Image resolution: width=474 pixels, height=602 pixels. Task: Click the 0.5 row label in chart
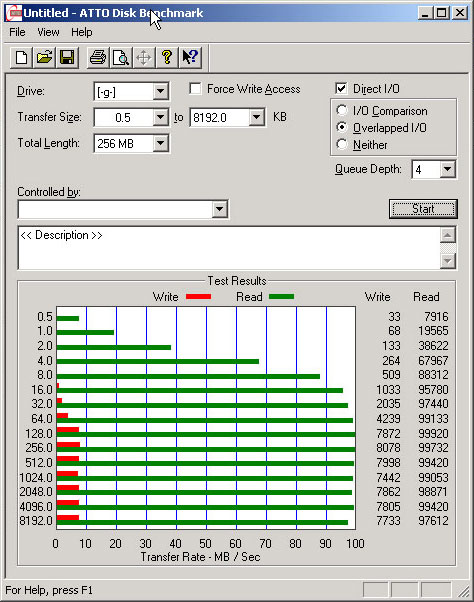pyautogui.click(x=45, y=317)
